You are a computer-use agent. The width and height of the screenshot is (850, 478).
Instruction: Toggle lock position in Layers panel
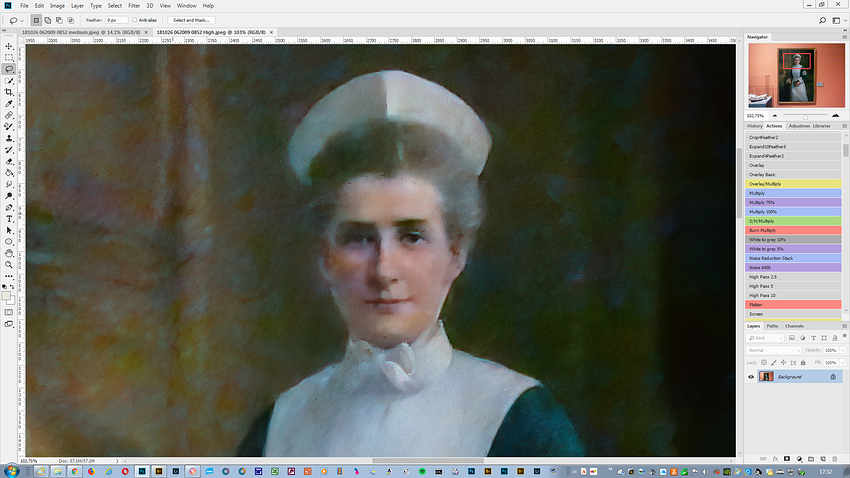coord(783,363)
